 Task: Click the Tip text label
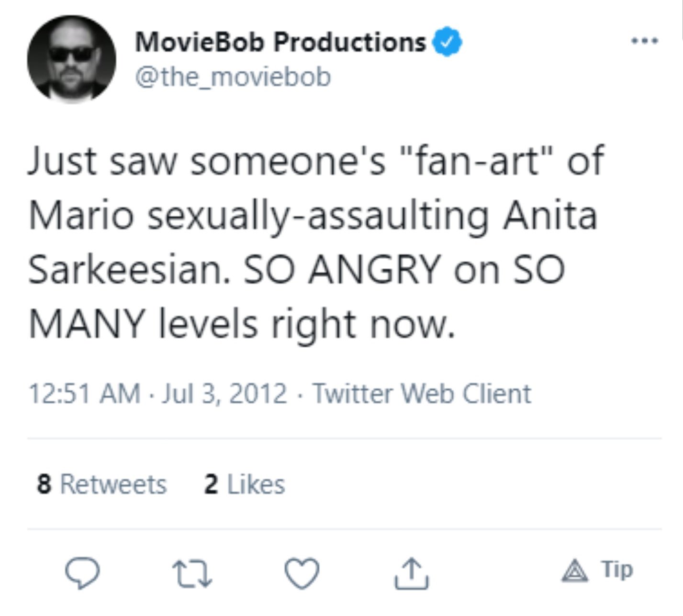pos(617,570)
